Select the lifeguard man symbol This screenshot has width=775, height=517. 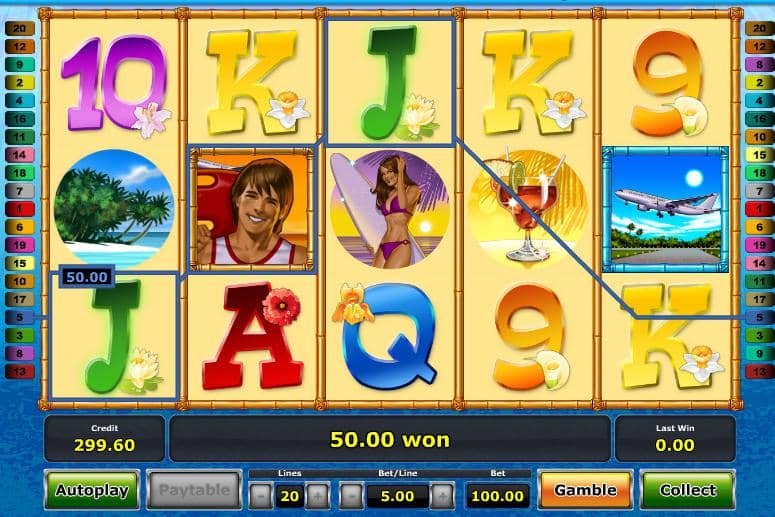[252, 209]
